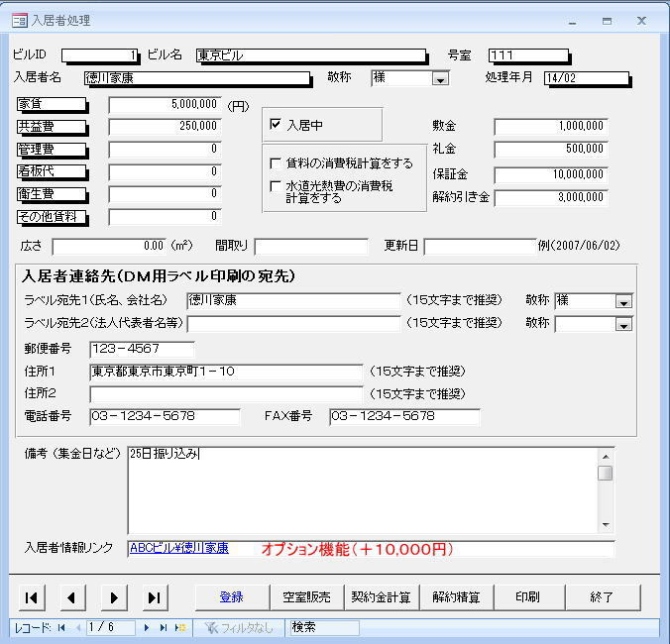Click the フィルタなし filter indicator
670x644 pixels.
click(x=239, y=627)
